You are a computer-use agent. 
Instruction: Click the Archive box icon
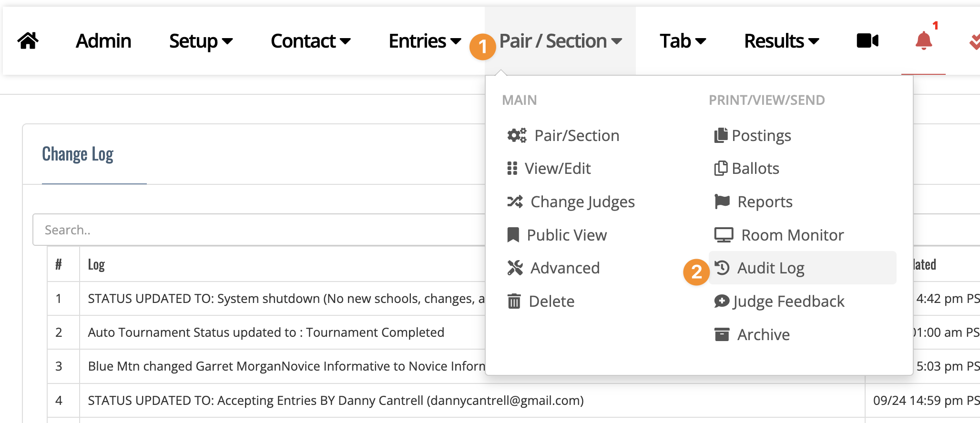(722, 334)
